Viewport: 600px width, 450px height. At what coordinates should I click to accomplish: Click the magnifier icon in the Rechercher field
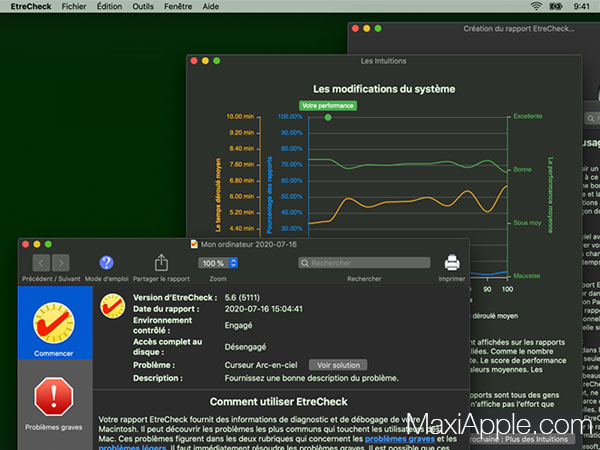[305, 263]
